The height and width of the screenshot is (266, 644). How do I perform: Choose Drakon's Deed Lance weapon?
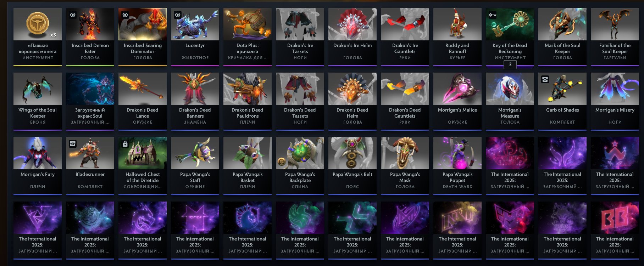(143, 101)
